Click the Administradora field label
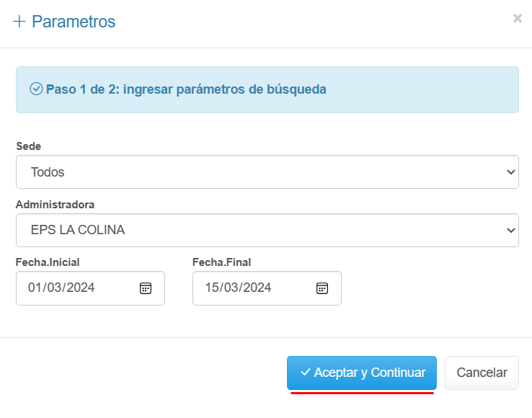Screen dimensions: 532x418 [55, 205]
